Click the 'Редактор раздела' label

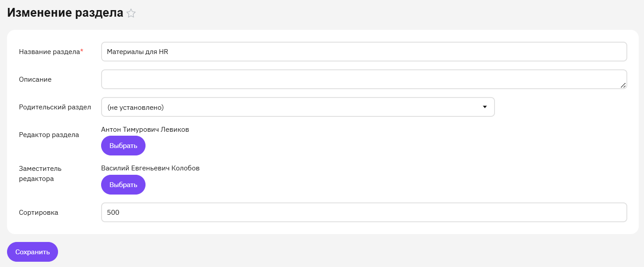(49, 135)
